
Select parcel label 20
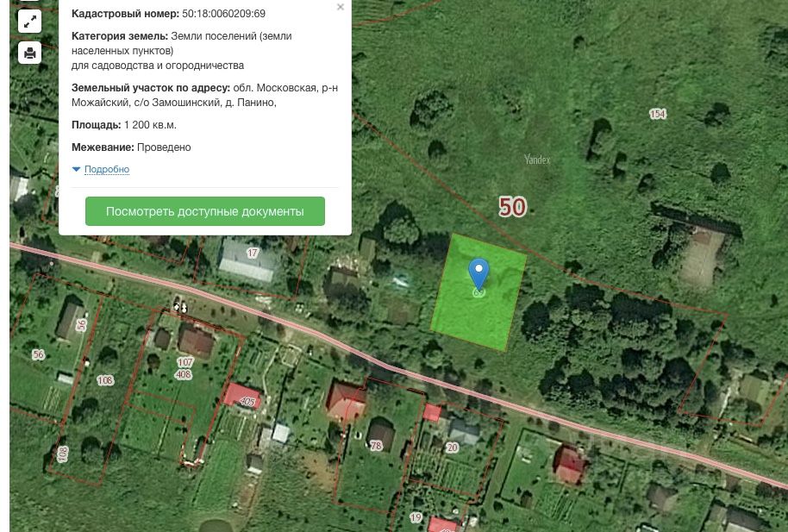452,448
